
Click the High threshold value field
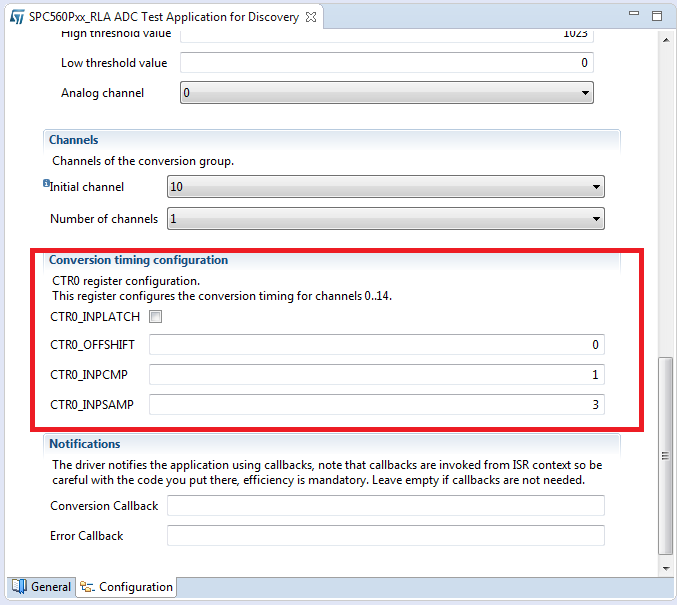point(387,36)
